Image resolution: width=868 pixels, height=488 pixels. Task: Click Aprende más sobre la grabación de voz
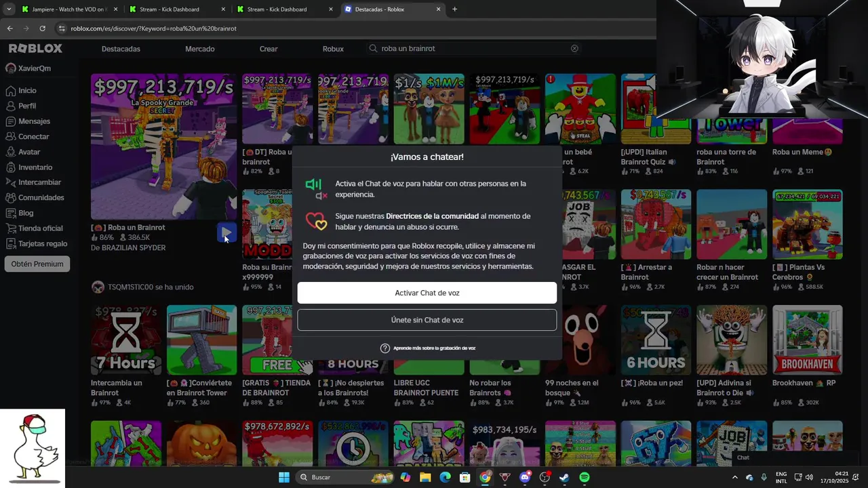click(x=434, y=348)
